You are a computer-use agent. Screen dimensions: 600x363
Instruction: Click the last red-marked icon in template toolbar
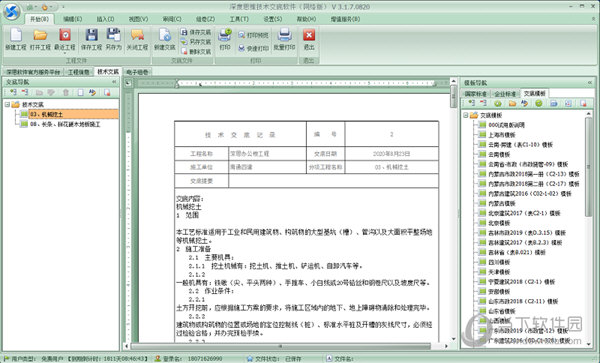click(583, 103)
